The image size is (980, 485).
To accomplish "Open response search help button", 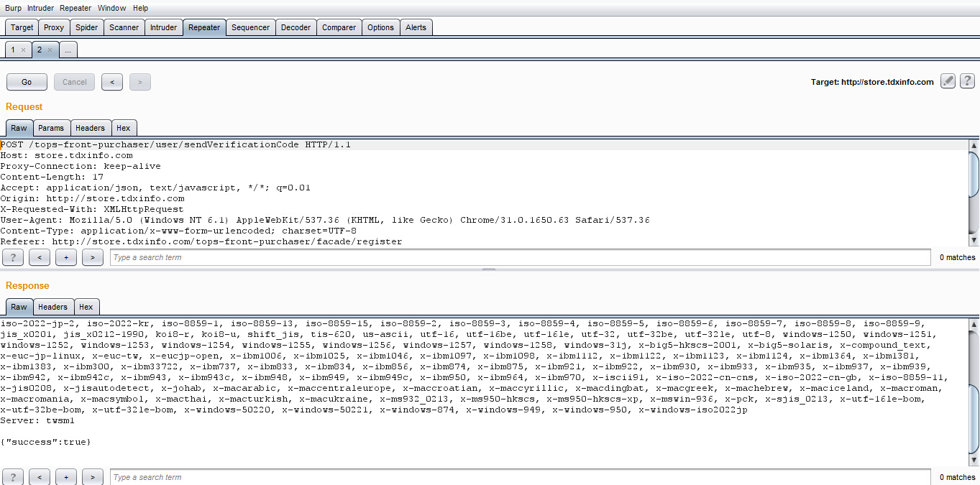I will [x=13, y=477].
